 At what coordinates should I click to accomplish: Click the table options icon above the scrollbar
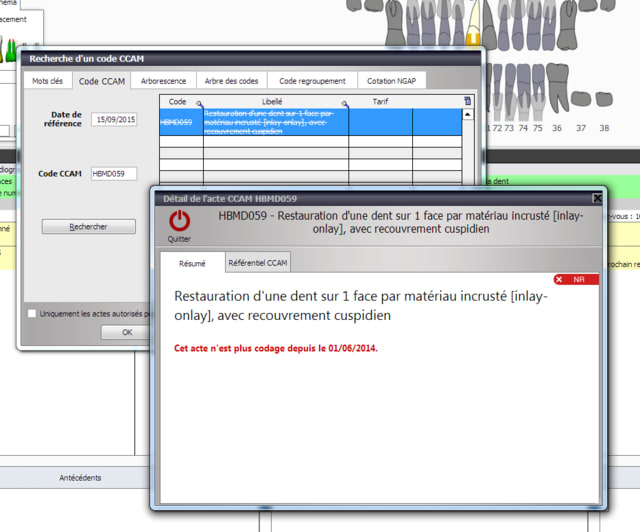pyautogui.click(x=468, y=101)
